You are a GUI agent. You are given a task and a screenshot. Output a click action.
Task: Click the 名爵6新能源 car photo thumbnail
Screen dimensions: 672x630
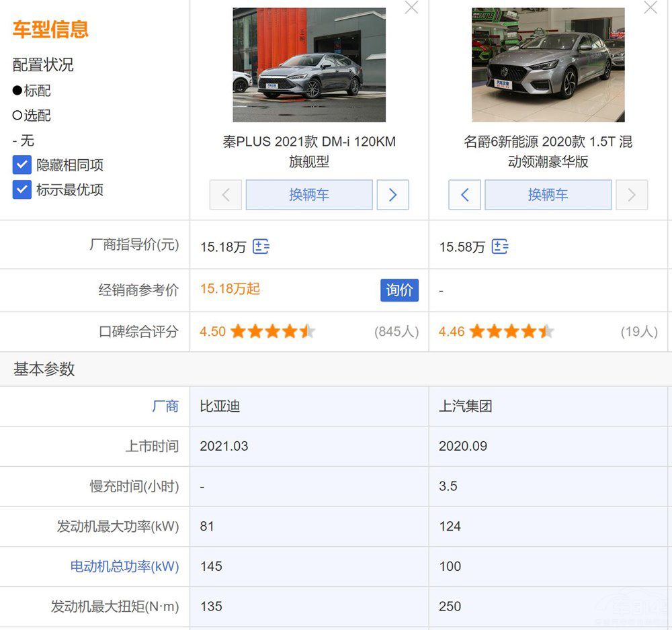(548, 64)
